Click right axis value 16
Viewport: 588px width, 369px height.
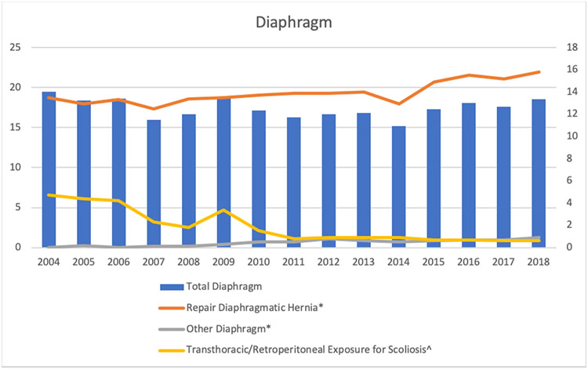(x=572, y=69)
